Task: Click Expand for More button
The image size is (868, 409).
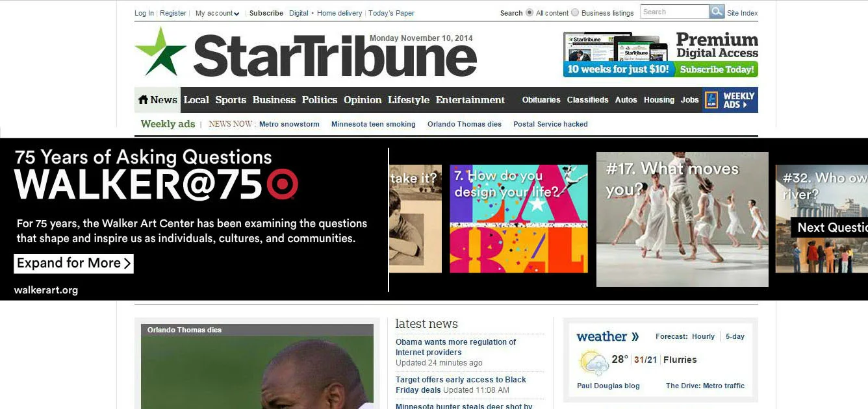Action: 73,263
